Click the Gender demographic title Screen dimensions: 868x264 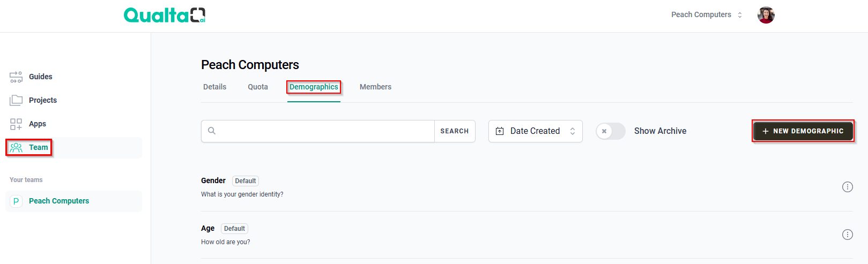tap(213, 180)
